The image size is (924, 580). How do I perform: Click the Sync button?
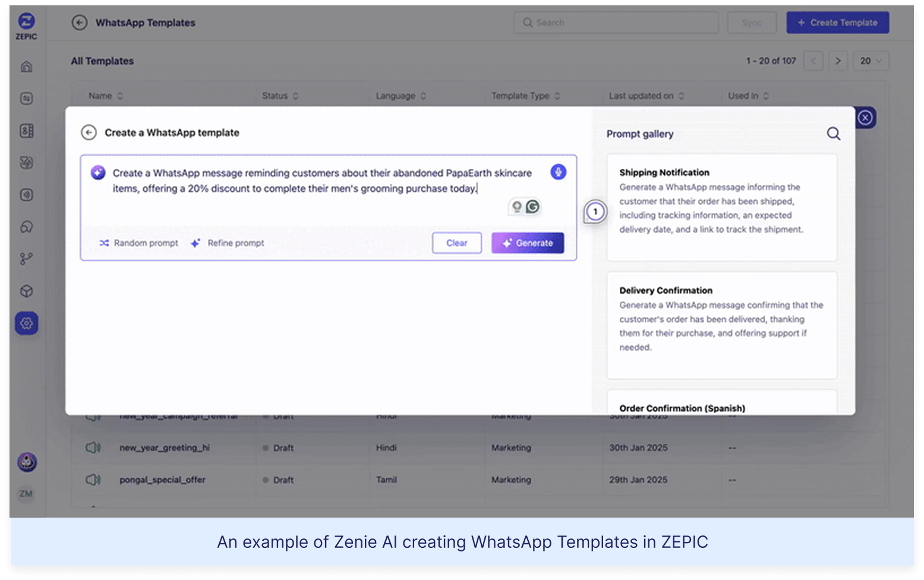coord(752,23)
